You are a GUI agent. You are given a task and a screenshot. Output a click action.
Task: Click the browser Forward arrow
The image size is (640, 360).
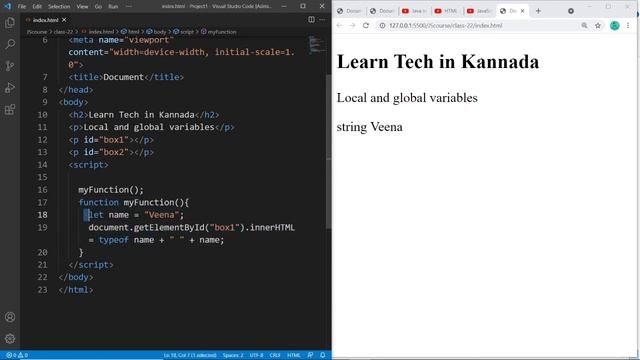point(353,25)
